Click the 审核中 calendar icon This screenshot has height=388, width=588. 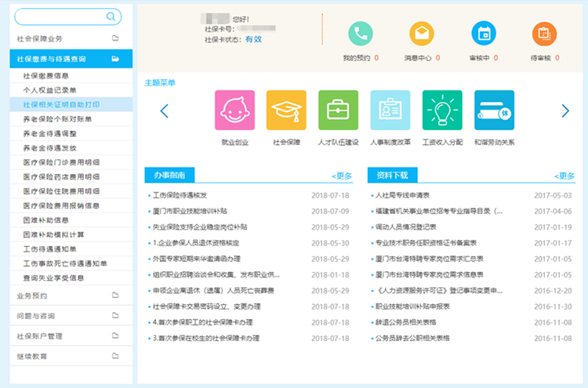point(483,34)
